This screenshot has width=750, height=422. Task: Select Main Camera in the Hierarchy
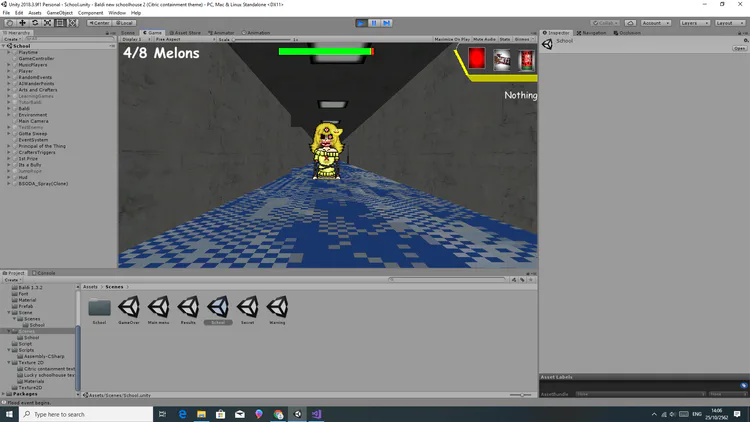(x=33, y=121)
